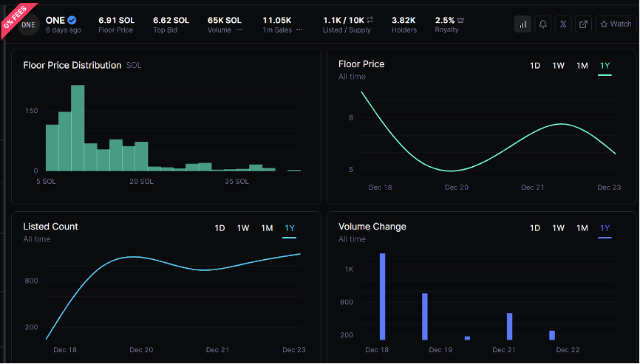This screenshot has width=640, height=364.
Task: Switch Floor Price chart to 1M
Action: pyautogui.click(x=582, y=66)
